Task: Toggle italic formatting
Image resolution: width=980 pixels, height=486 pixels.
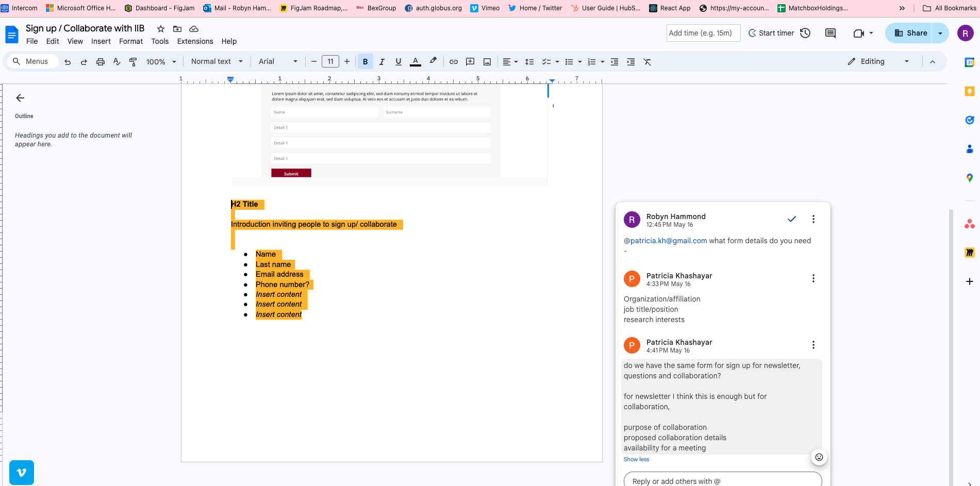Action: coord(381,62)
